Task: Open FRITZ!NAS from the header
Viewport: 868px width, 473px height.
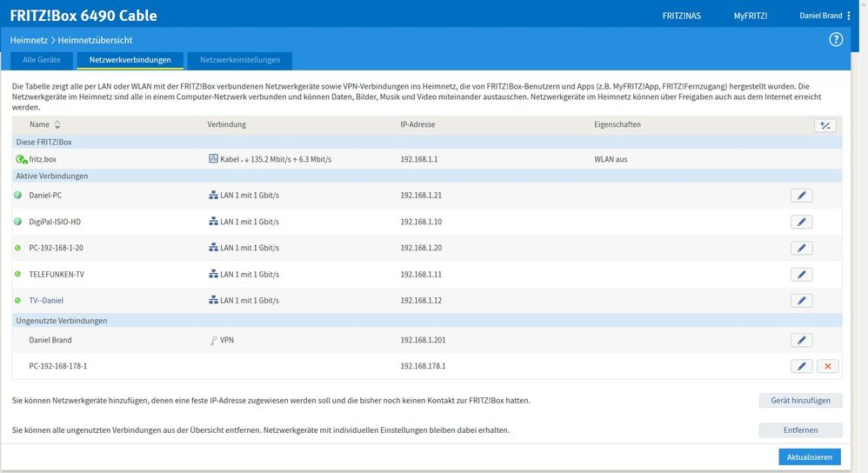Action: pyautogui.click(x=682, y=16)
